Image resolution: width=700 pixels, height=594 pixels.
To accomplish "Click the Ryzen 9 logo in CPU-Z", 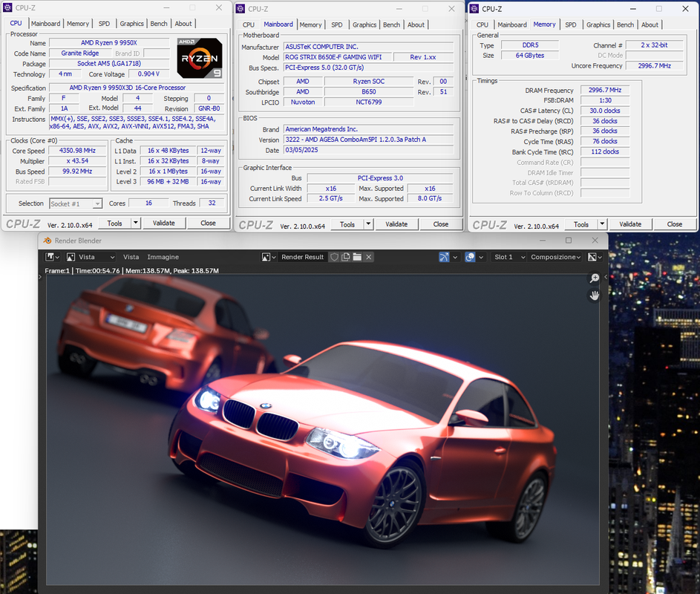I will pos(200,58).
